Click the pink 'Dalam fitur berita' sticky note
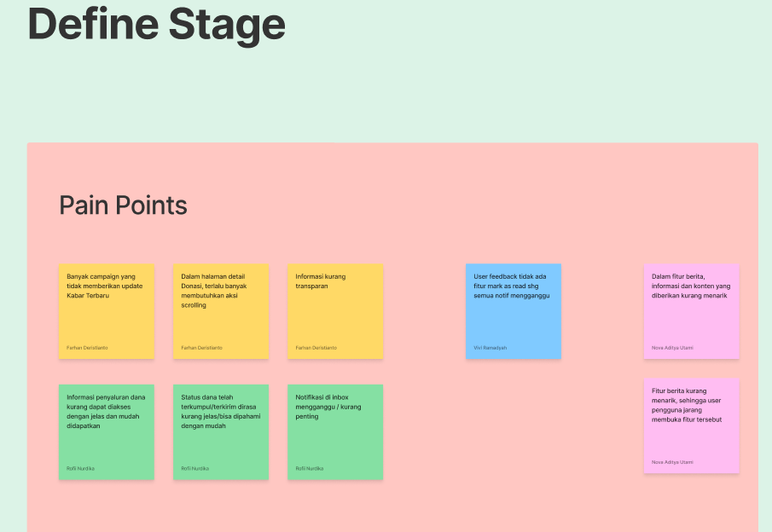 click(x=691, y=311)
